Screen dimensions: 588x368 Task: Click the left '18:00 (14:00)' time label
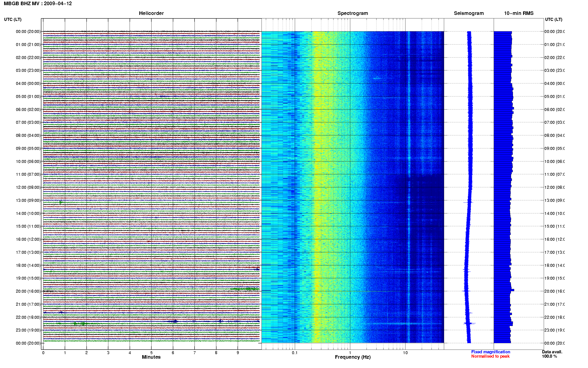pos(28,265)
